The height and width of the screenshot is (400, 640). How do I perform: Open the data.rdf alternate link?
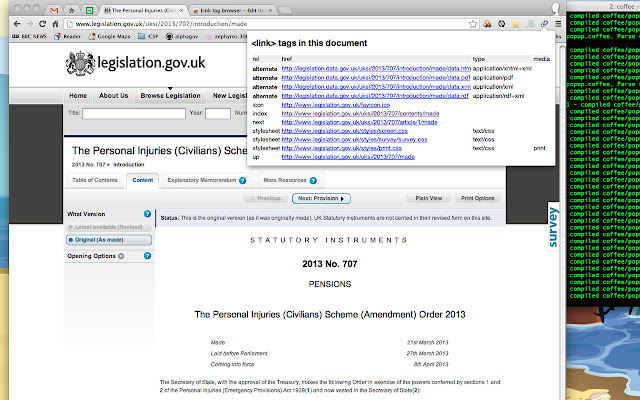pos(375,96)
